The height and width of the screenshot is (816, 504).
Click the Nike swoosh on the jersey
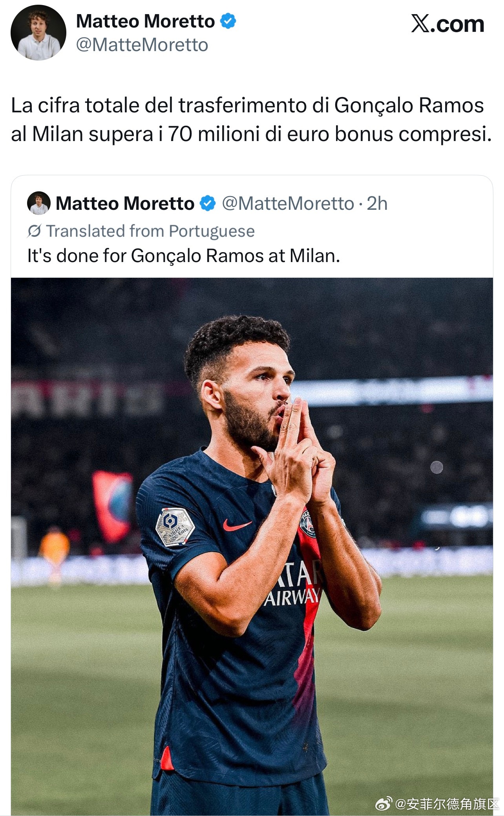tap(237, 525)
